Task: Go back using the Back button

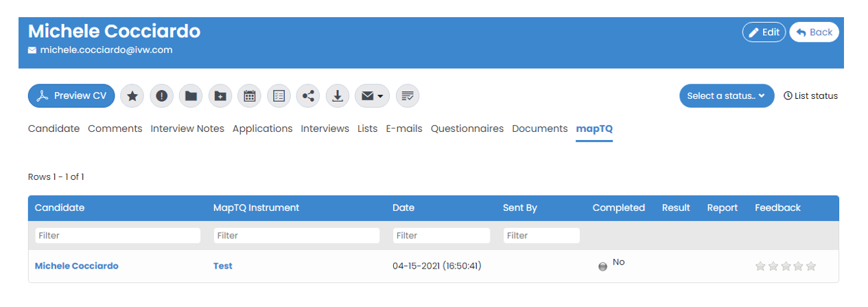Action: coord(814,32)
